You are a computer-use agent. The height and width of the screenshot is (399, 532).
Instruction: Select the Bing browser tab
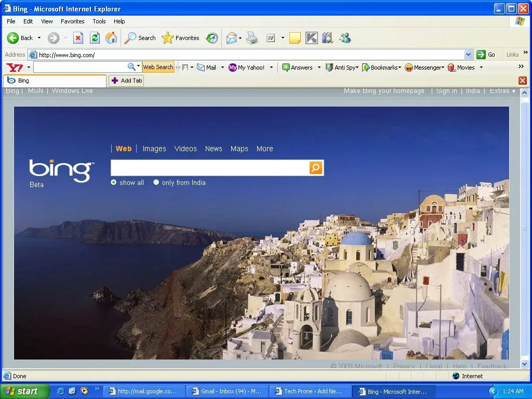55,81
